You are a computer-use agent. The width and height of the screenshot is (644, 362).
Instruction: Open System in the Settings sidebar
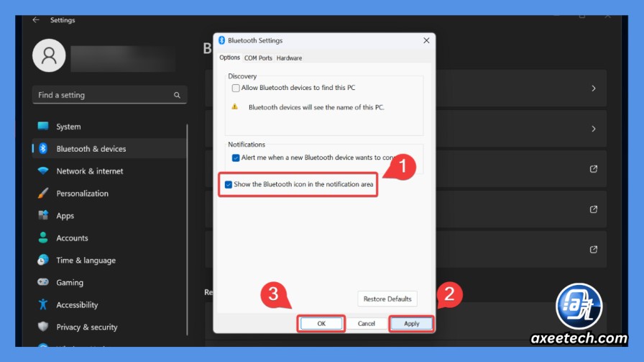click(x=109, y=126)
